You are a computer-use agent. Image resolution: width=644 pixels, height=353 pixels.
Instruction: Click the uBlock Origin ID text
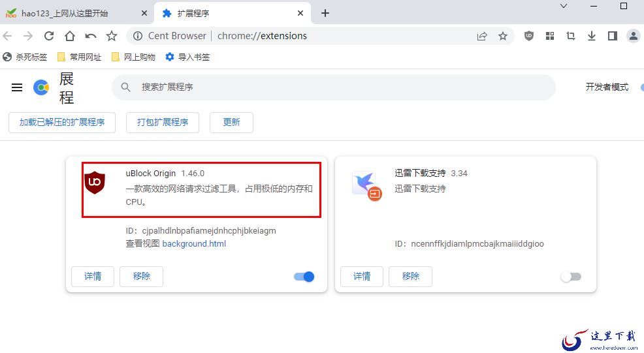pyautogui.click(x=201, y=231)
